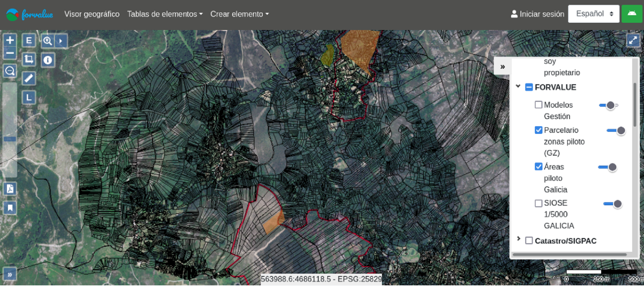644x286 pixels.
Task: Click Iniciar sesión to log in
Action: [x=537, y=14]
